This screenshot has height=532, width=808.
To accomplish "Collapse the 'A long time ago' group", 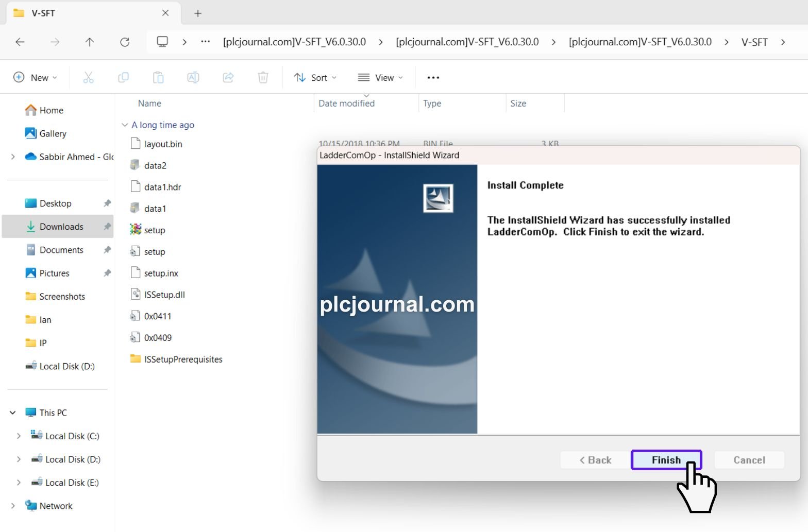I will (x=124, y=125).
